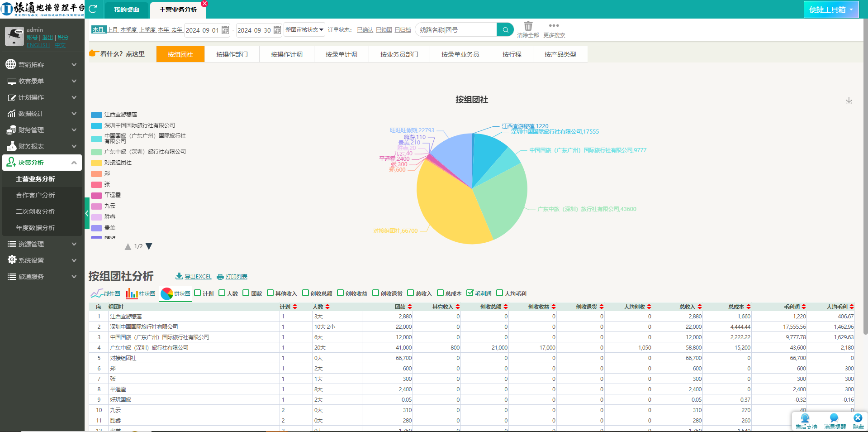Viewport: 868px width, 432px height.
Task: Open the start date calendar icon
Action: click(x=225, y=30)
